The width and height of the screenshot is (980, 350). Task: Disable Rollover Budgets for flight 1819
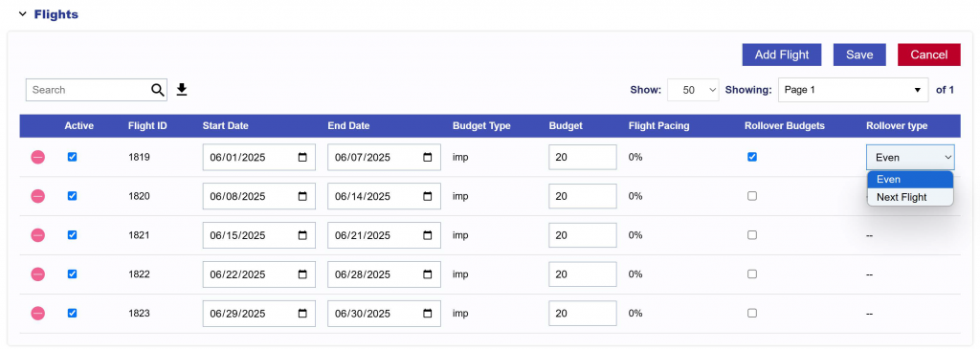(x=752, y=157)
